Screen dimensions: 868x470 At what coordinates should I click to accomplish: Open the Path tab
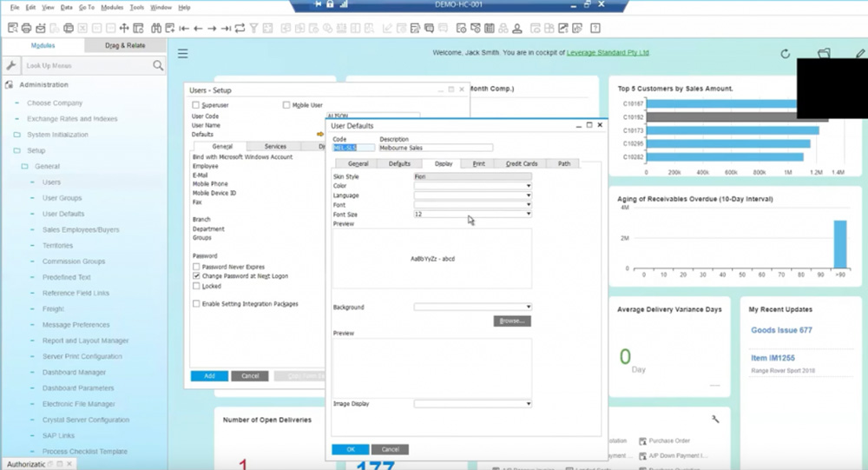click(564, 163)
